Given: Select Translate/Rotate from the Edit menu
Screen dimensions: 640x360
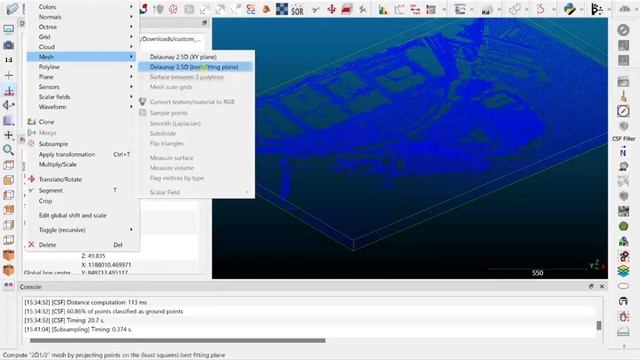Looking at the screenshot, I should (60, 179).
